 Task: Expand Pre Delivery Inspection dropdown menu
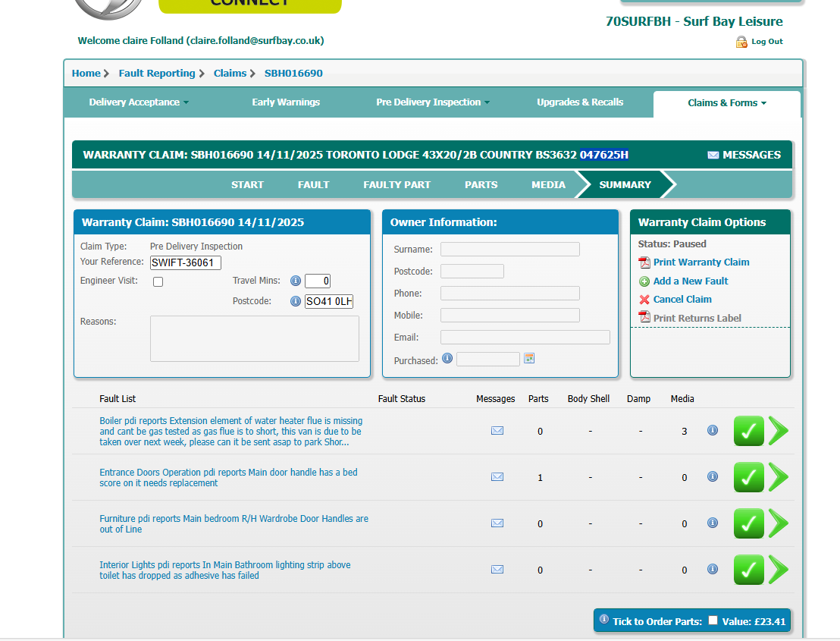(433, 102)
